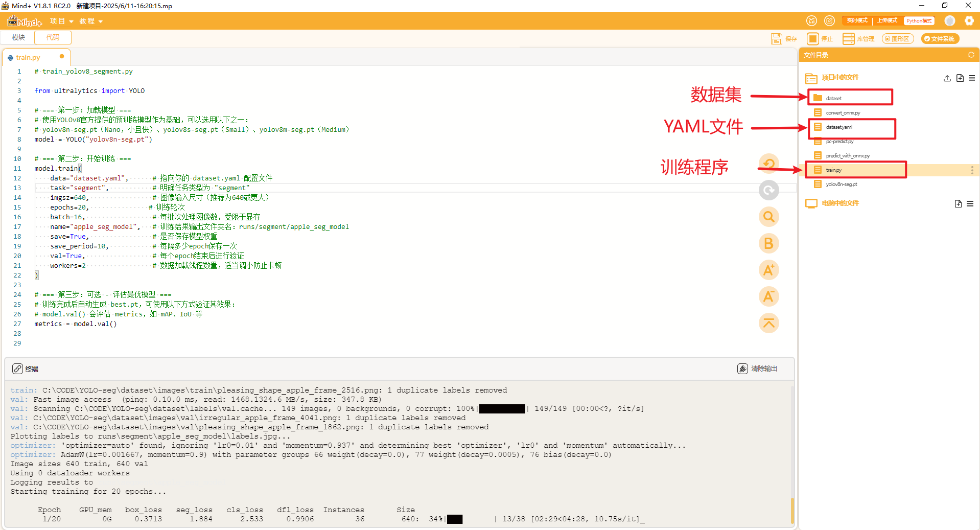Open 库管理 library manager
The image size is (980, 530).
tap(858, 39)
